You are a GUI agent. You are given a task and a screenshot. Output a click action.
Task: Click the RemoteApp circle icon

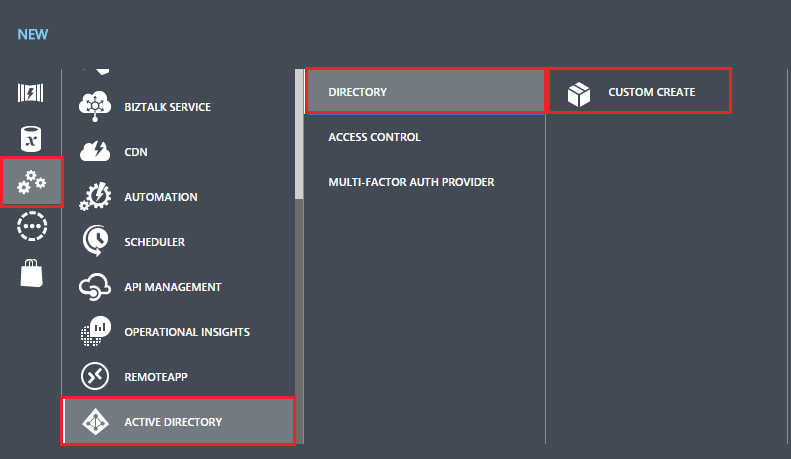coord(95,376)
